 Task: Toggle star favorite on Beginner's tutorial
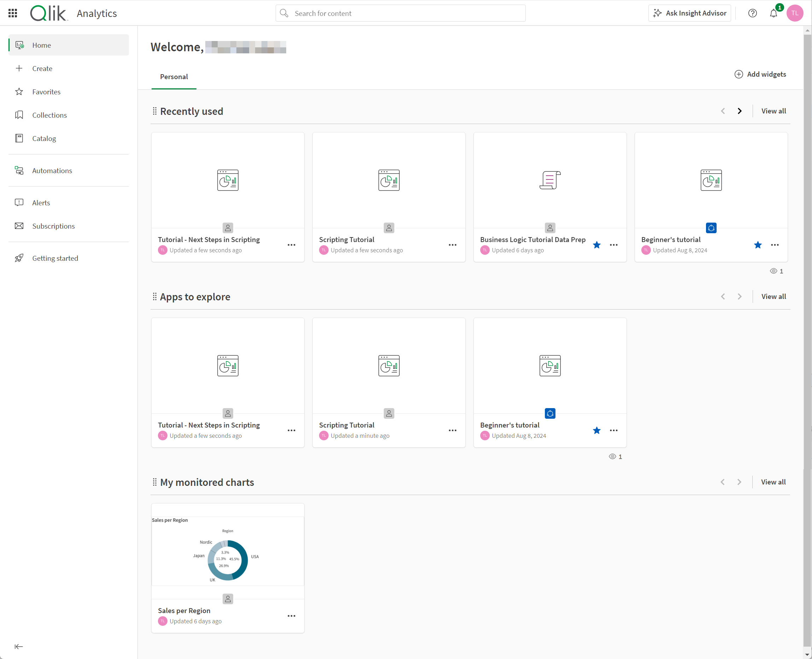coord(758,244)
